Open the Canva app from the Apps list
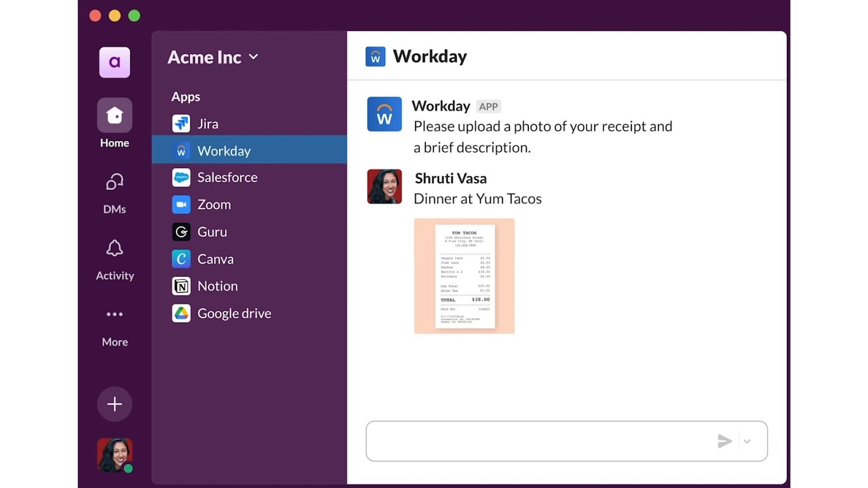Screen dimensions: 868x488 click(215, 259)
